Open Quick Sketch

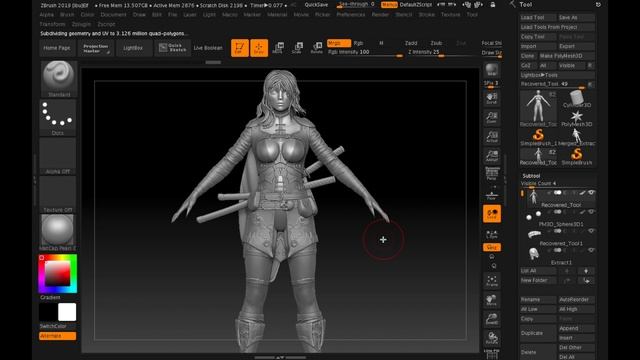tap(173, 48)
